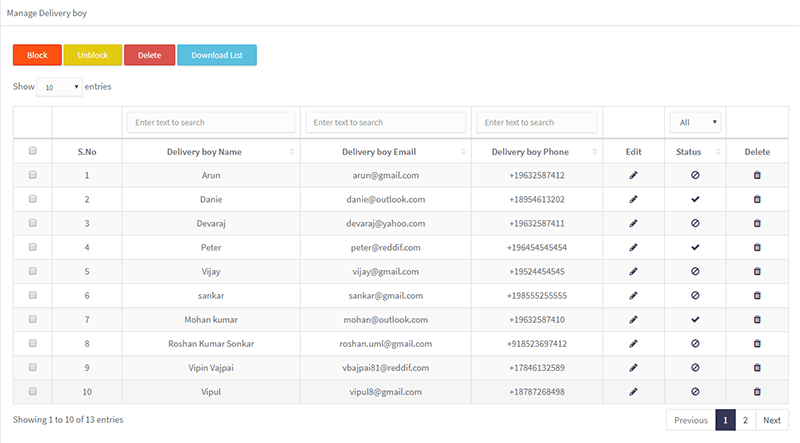
Task: Tick the checkbox for Vipin Vajpai
Action: pos(33,367)
